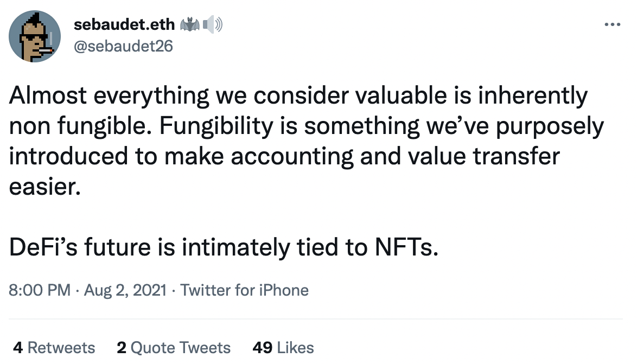637x364 pixels.
Task: Click the Aug 2, 2021 date
Action: tap(125, 290)
